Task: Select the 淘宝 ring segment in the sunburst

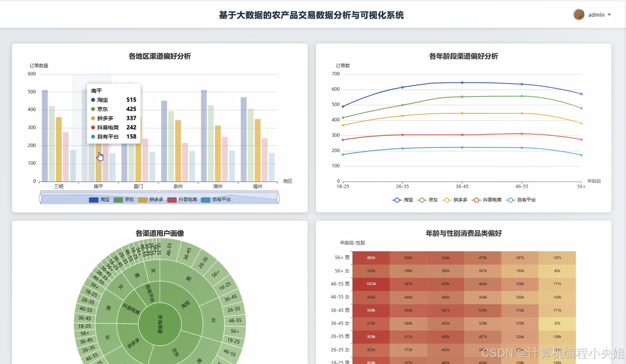Action: 186,305
